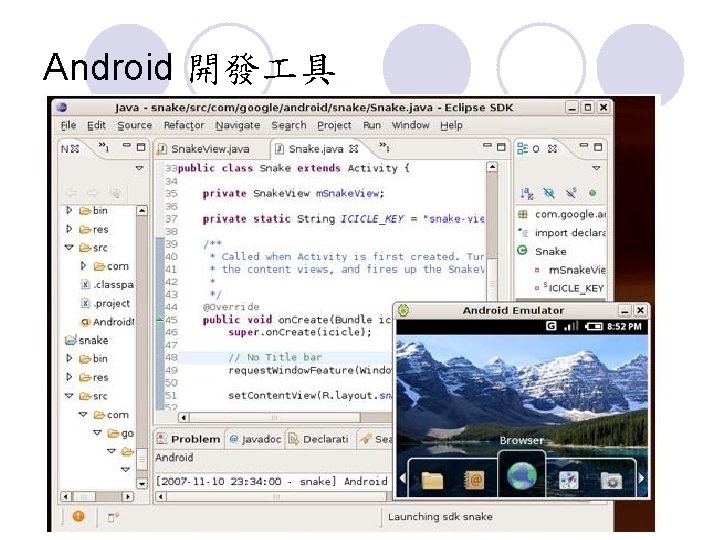
Task: Open the Project menu
Action: click(334, 125)
